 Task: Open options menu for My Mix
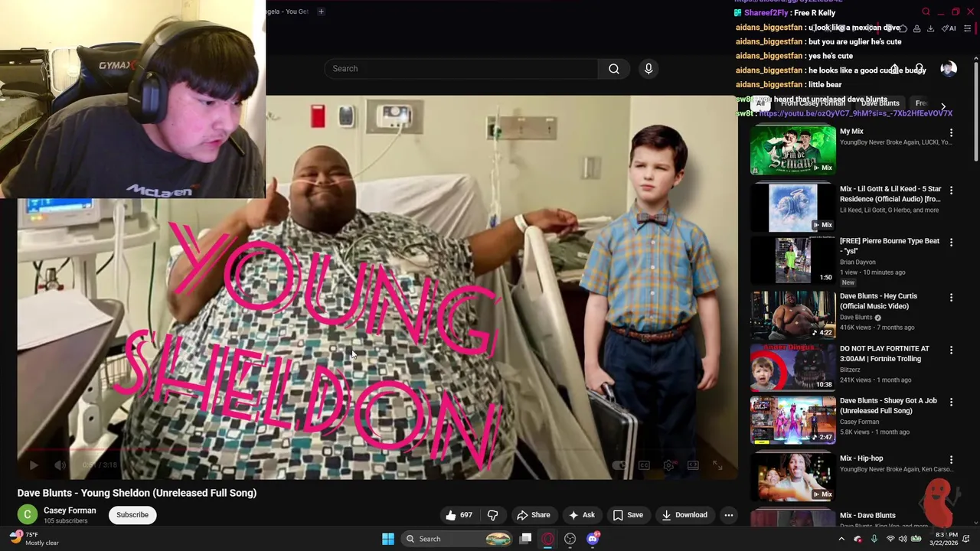[x=951, y=132]
